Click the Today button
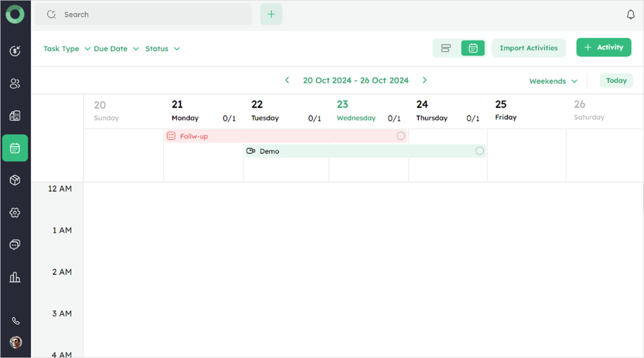Image resolution: width=644 pixels, height=358 pixels. coord(616,80)
